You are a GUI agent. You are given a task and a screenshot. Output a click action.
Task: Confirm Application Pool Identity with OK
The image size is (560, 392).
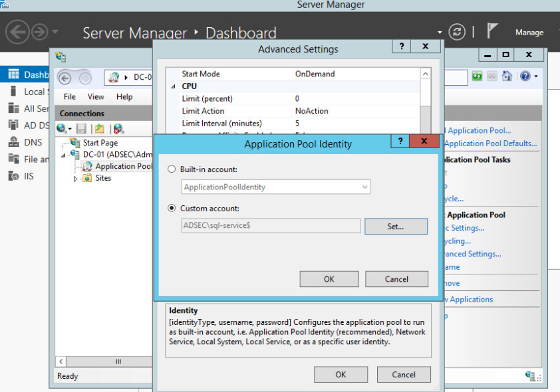329,279
